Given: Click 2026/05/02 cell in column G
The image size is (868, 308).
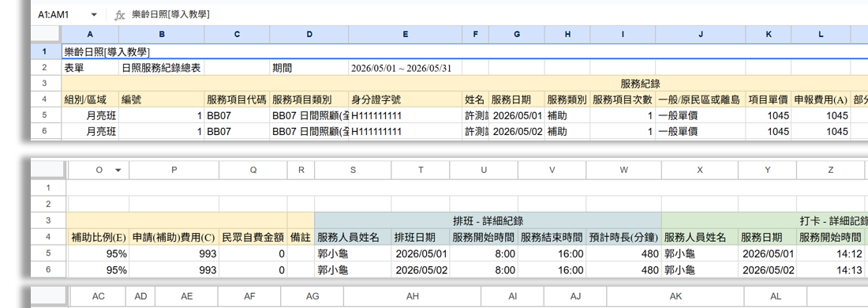Looking at the screenshot, I should pyautogui.click(x=517, y=131).
